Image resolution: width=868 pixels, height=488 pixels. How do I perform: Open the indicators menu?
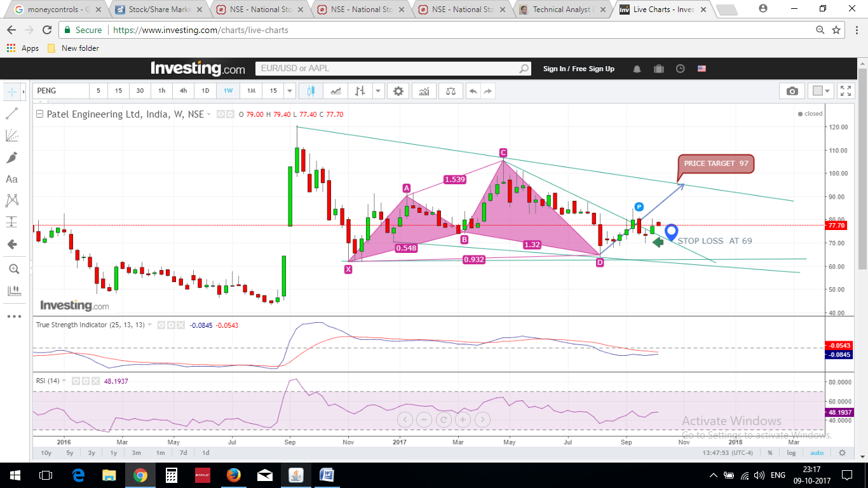424,91
